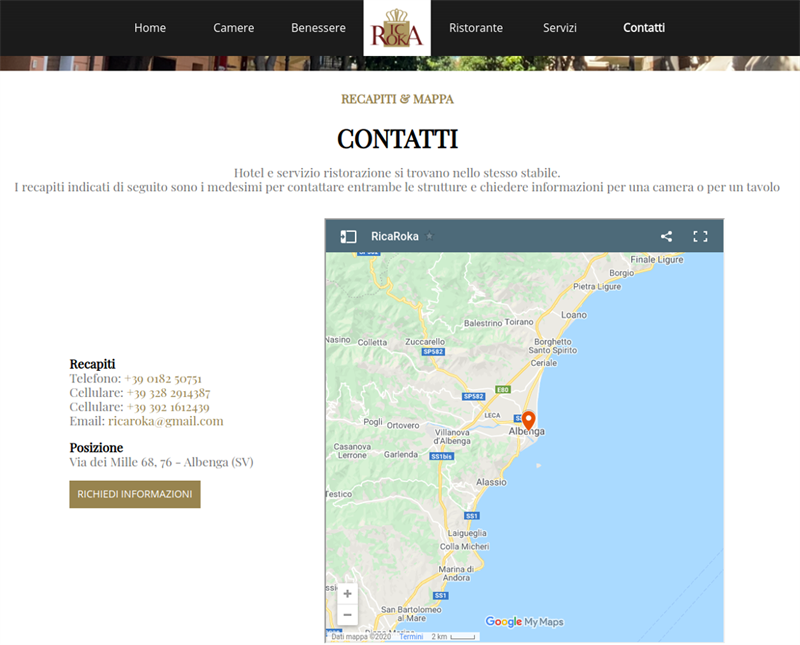Click the Loano label on the map
The image size is (800, 645).
point(574,315)
